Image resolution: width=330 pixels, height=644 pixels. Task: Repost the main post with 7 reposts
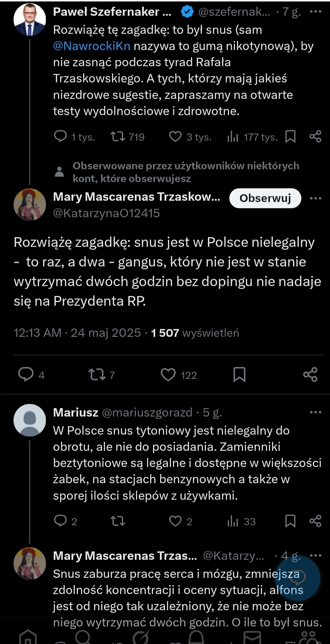pos(97,375)
